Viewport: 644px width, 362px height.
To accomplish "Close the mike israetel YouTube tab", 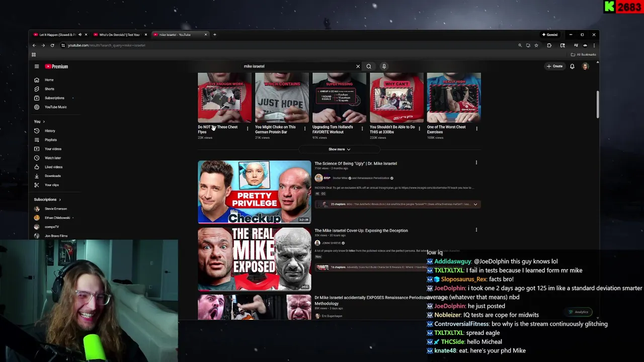I will click(205, 35).
